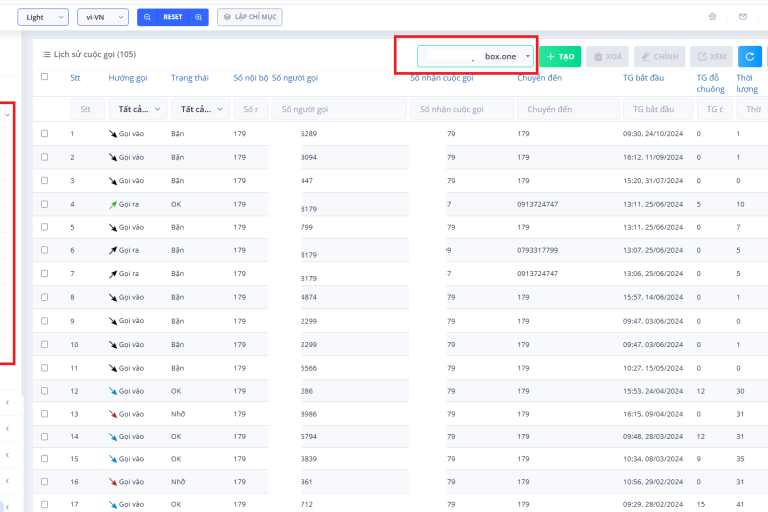Click the LẬP CHỈ MỤC button
The image size is (768, 512).
tap(248, 17)
